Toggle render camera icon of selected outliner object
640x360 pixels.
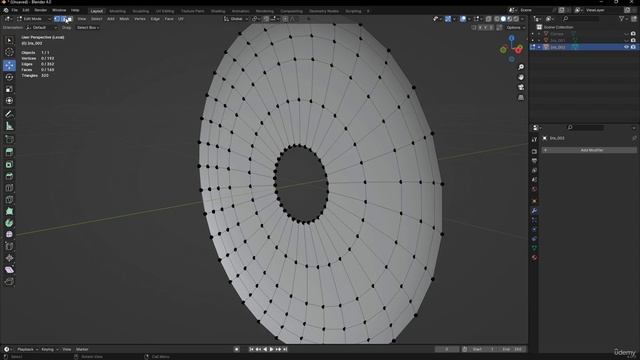tap(633, 47)
